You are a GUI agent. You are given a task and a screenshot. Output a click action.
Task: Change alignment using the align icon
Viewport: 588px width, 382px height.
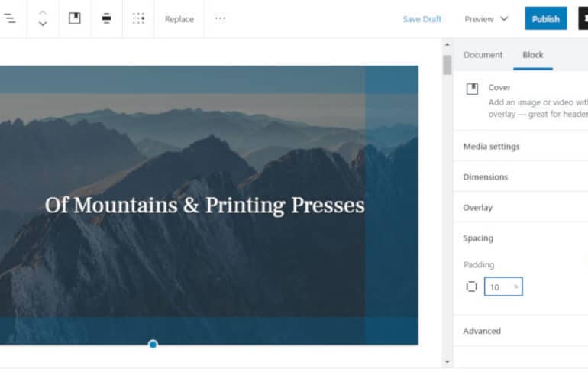[x=106, y=18]
